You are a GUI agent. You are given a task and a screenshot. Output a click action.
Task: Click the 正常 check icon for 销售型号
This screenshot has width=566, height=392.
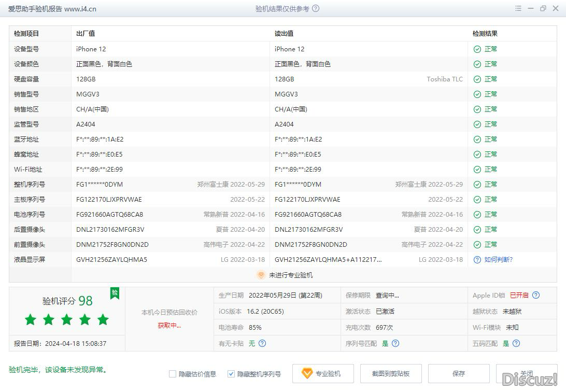coord(477,94)
